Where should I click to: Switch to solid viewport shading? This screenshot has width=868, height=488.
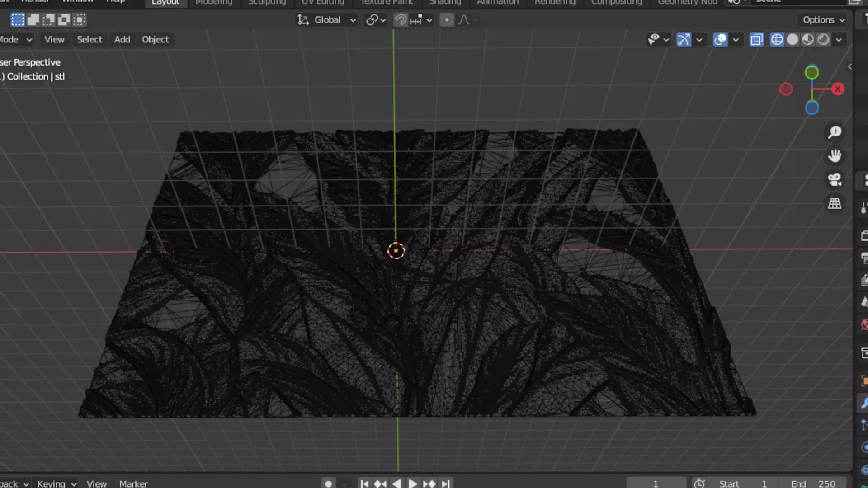[x=792, y=40]
